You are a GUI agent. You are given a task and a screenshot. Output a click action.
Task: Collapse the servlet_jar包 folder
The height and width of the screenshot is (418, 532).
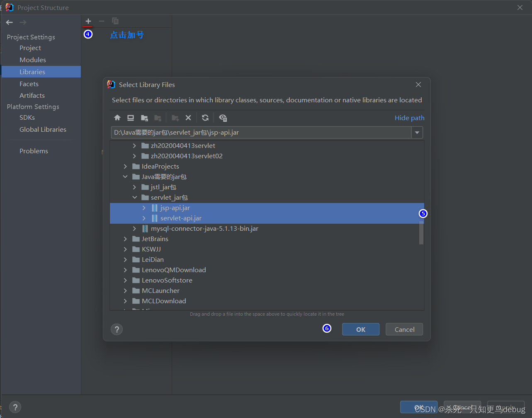tap(134, 198)
